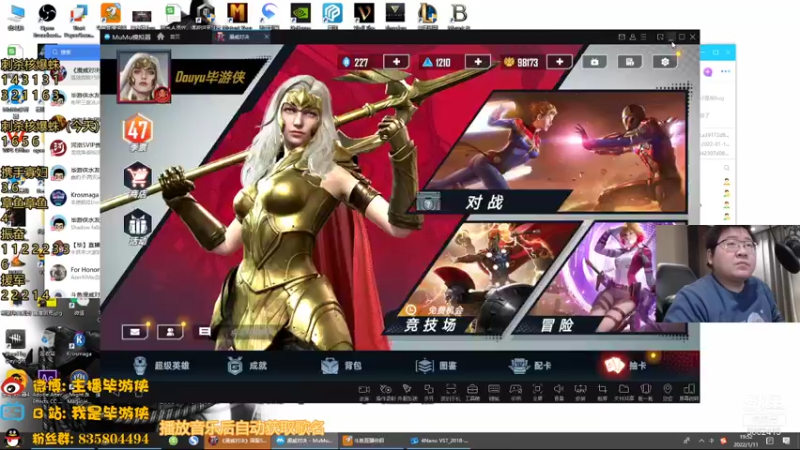Click the MuMu multi-instance tool
The image size is (800, 450).
(429, 392)
